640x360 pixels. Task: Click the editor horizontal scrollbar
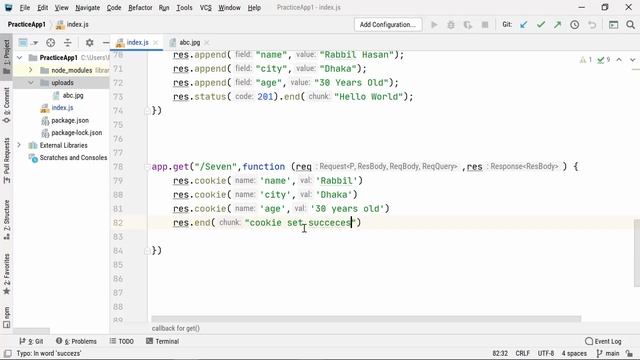tap(366, 319)
